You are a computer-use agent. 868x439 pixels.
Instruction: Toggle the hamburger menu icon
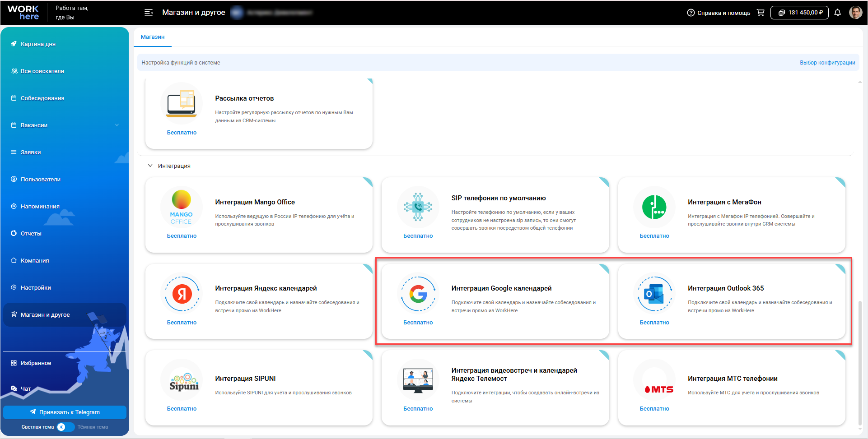pyautogui.click(x=149, y=13)
